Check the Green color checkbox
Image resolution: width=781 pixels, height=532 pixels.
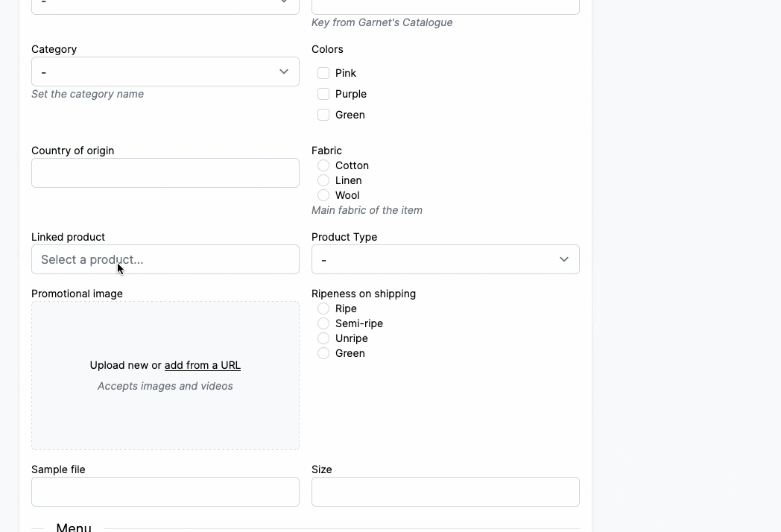323,115
